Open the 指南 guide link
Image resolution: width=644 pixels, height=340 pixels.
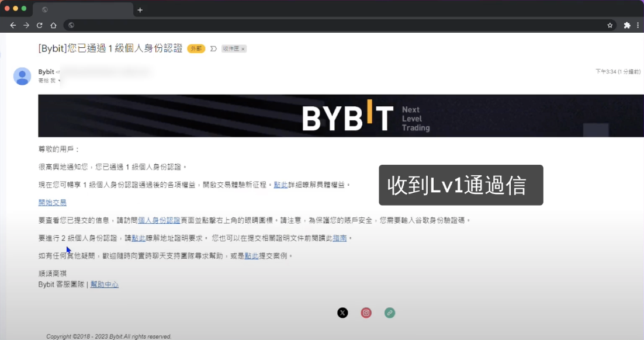(x=340, y=238)
